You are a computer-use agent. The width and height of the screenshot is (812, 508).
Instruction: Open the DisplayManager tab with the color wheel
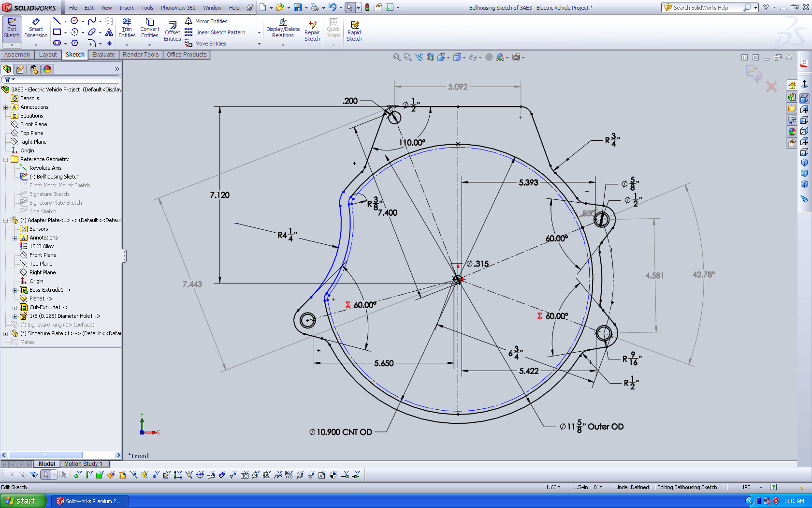coord(47,69)
